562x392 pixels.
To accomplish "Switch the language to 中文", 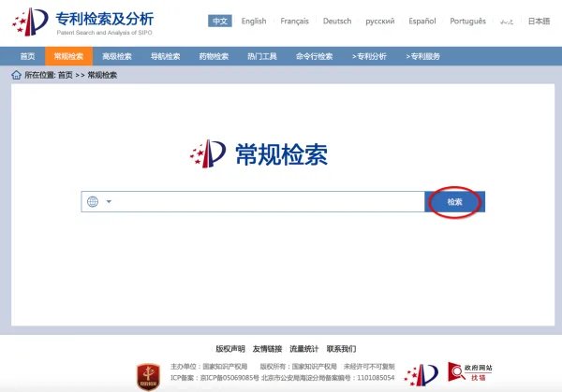I will [x=220, y=22].
